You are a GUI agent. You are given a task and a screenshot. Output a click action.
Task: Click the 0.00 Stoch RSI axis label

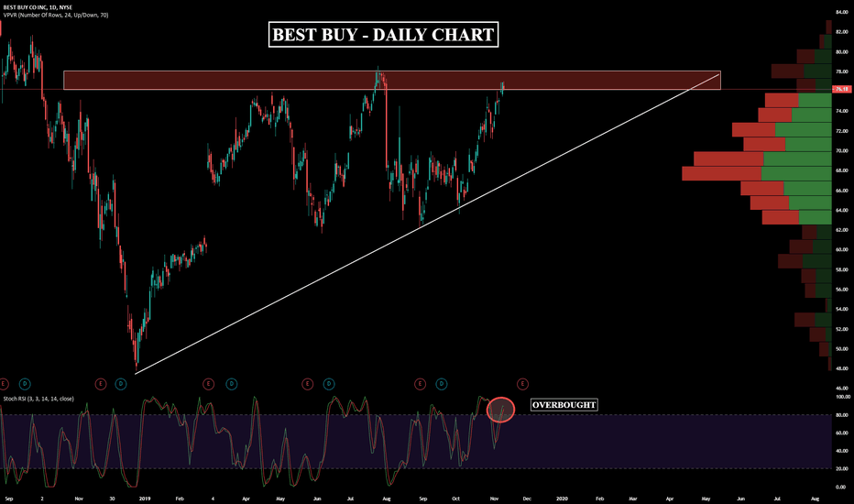point(841,488)
